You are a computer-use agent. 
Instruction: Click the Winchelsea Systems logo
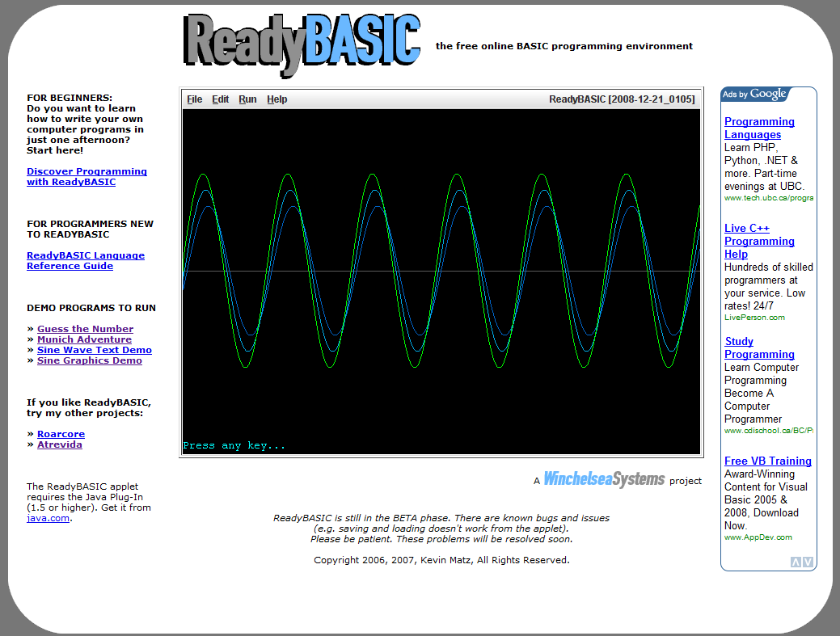tap(604, 479)
